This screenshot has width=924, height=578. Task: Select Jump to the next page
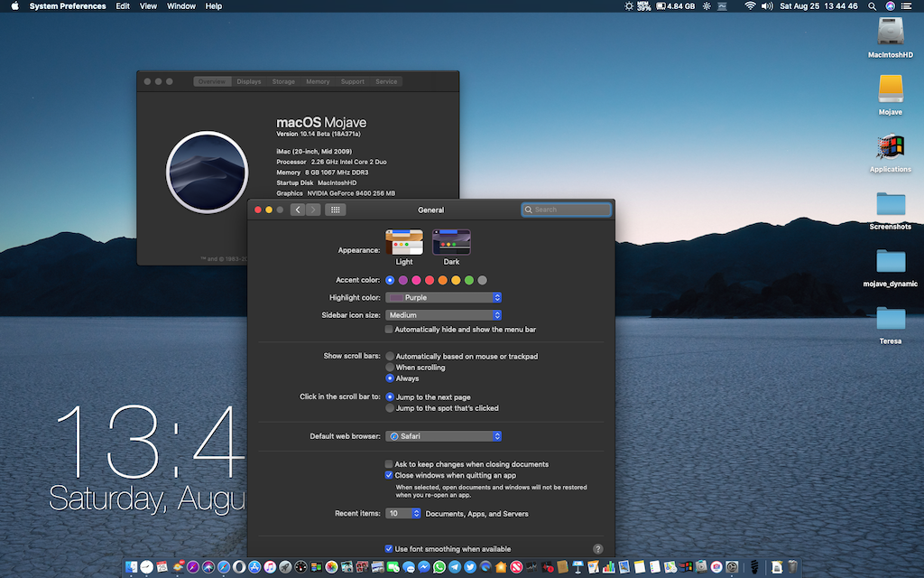click(x=390, y=397)
